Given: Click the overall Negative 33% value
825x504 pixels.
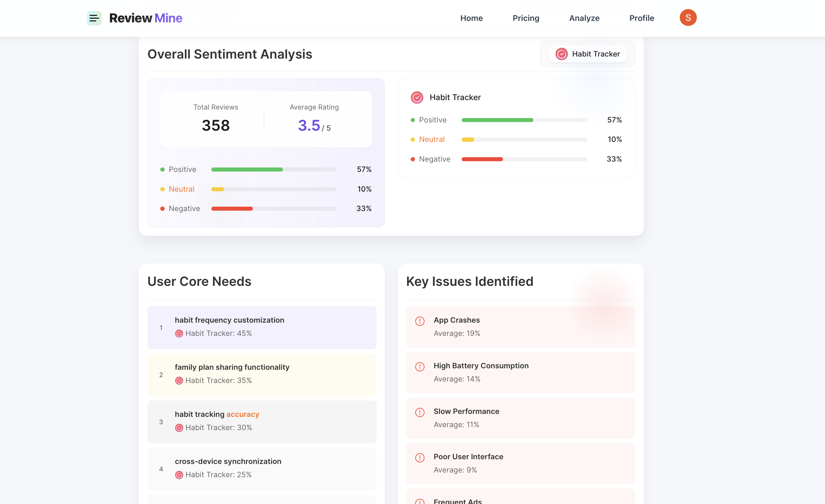Looking at the screenshot, I should (x=364, y=208).
